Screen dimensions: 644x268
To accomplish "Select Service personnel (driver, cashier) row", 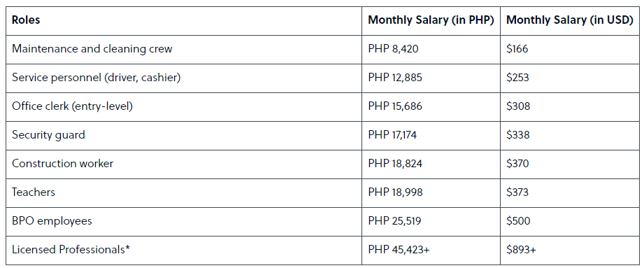I will click(x=322, y=78).
